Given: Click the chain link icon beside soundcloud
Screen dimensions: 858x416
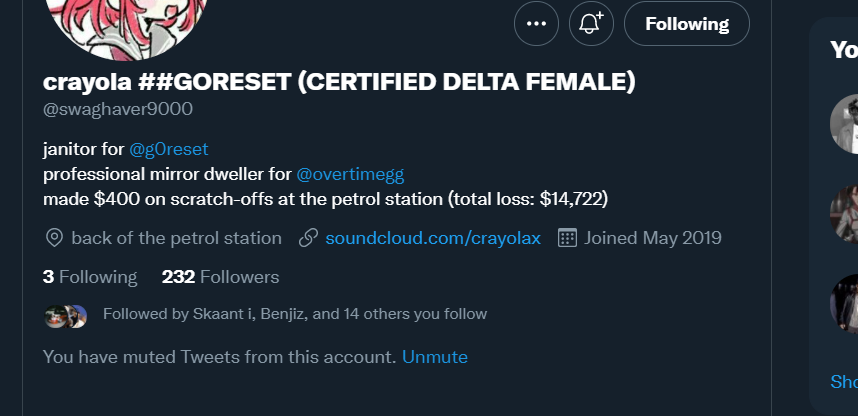Looking at the screenshot, I should (309, 238).
